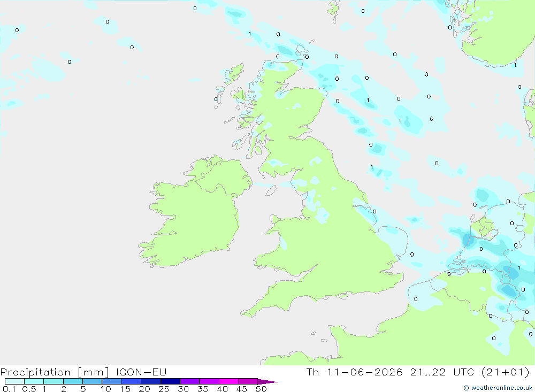535x392 pixels.
Task: Click the 30 to 35 mm legend swatch
Action: point(190,381)
